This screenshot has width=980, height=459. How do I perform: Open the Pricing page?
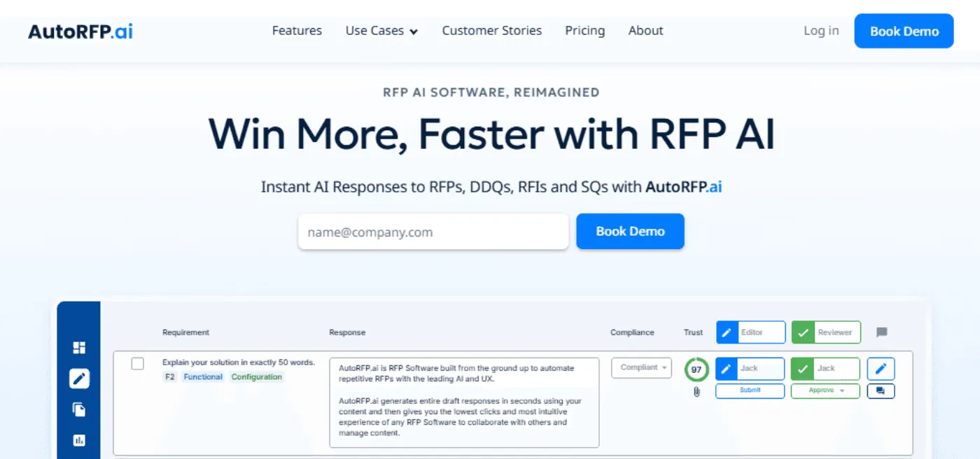pos(585,31)
